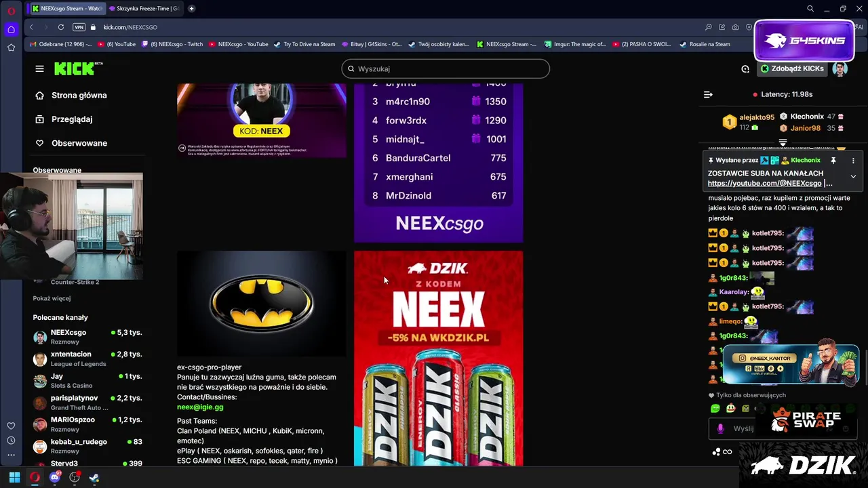This screenshot has width=868, height=488.
Task: Click the Wyszukaj search field
Action: click(x=446, y=68)
